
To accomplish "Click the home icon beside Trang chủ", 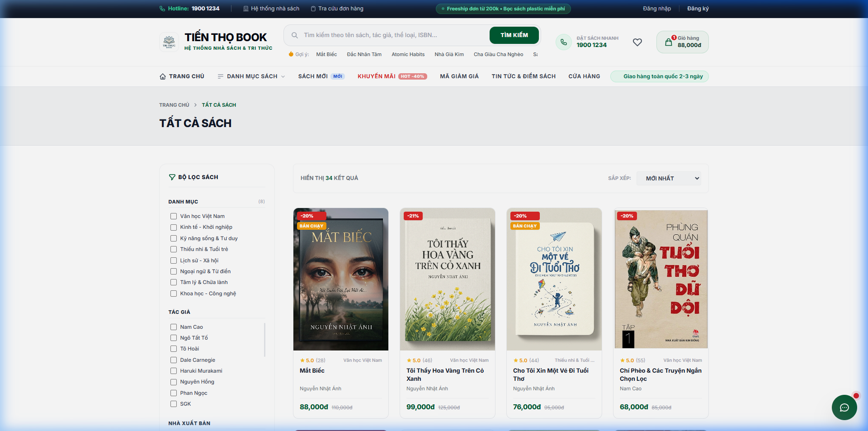I will 163,76.
